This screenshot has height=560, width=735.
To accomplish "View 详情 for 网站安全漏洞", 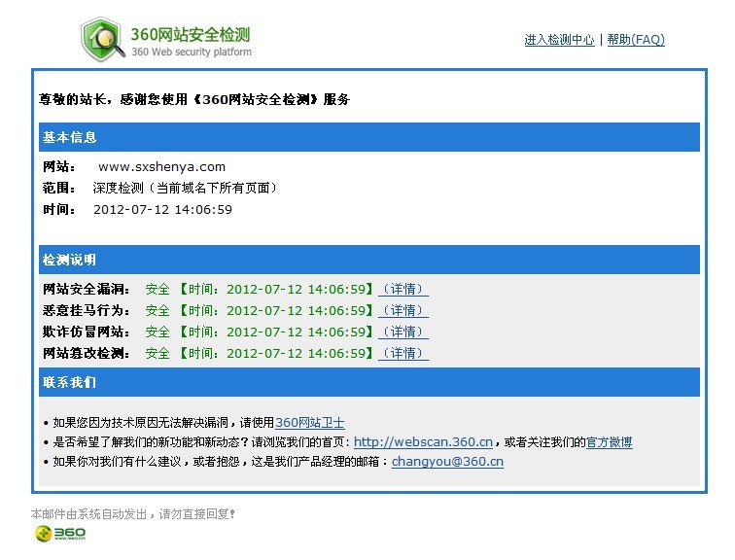I will click(x=402, y=289).
